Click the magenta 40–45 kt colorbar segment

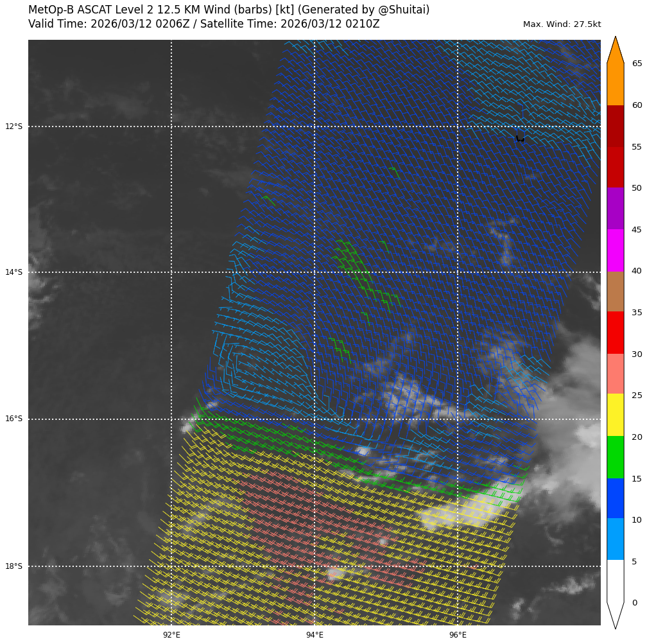coord(615,250)
